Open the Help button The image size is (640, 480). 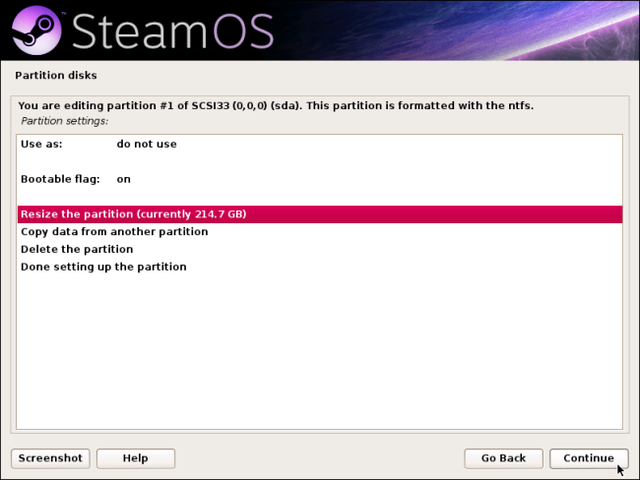(136, 458)
